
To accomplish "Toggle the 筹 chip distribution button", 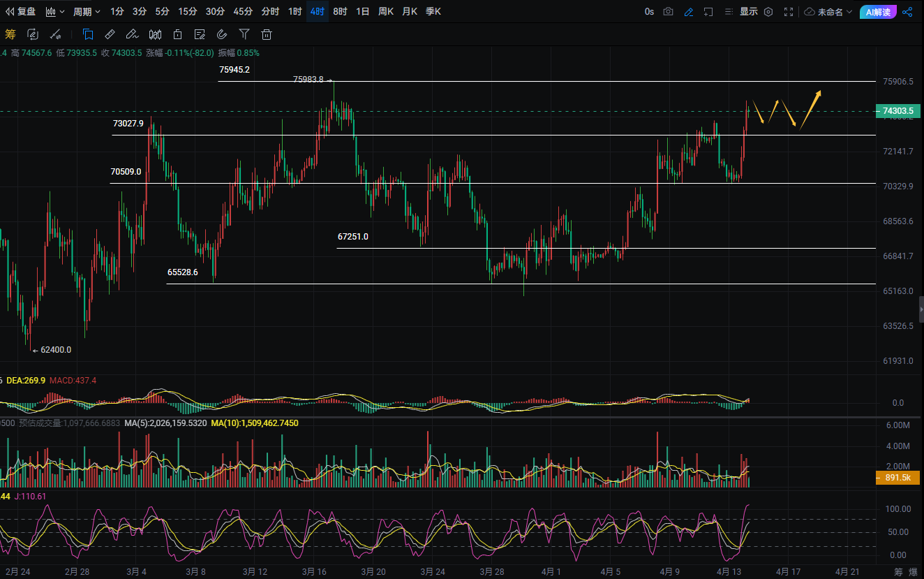I will point(10,34).
